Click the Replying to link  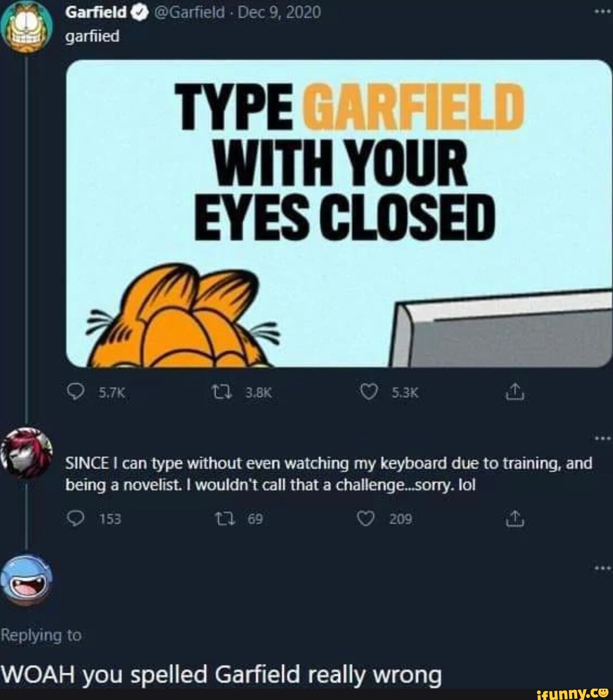tap(41, 635)
